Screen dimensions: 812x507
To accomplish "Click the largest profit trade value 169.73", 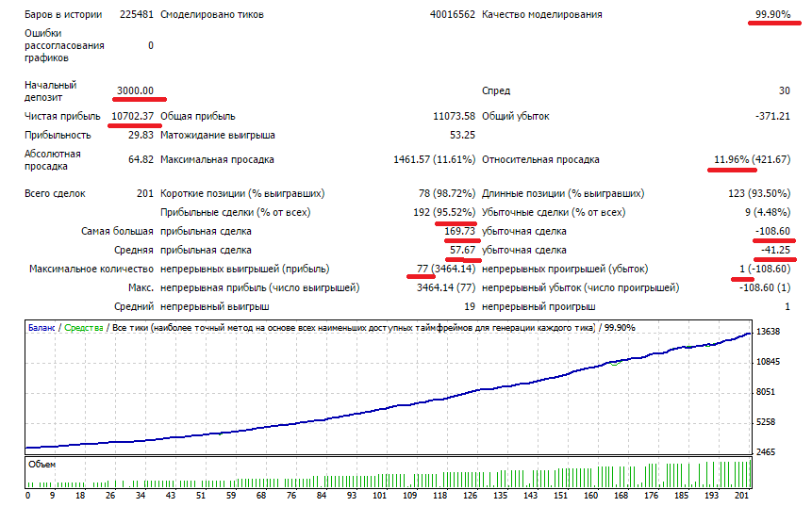I will [x=459, y=231].
